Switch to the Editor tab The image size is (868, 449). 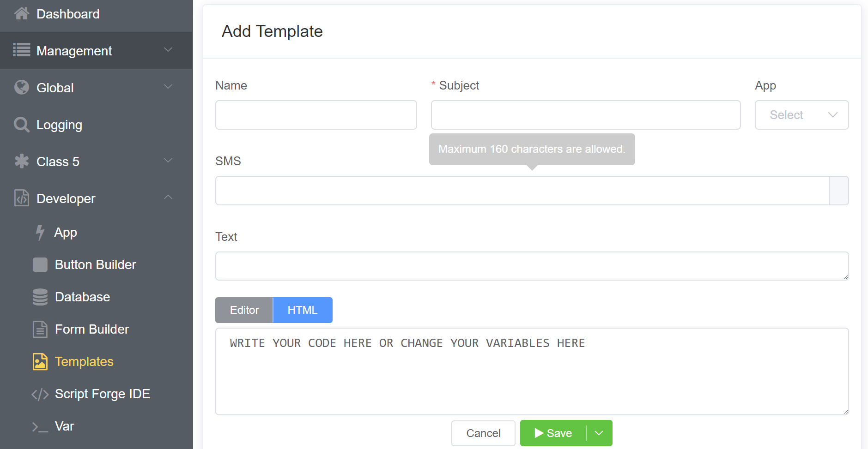click(x=244, y=310)
